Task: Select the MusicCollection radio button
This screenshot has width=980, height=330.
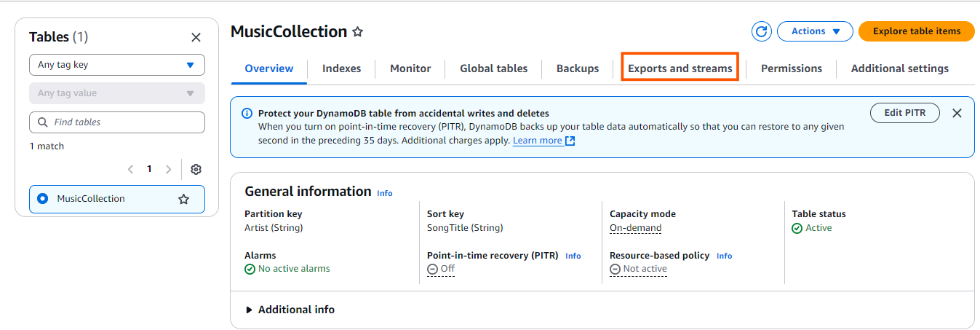Action: point(42,198)
